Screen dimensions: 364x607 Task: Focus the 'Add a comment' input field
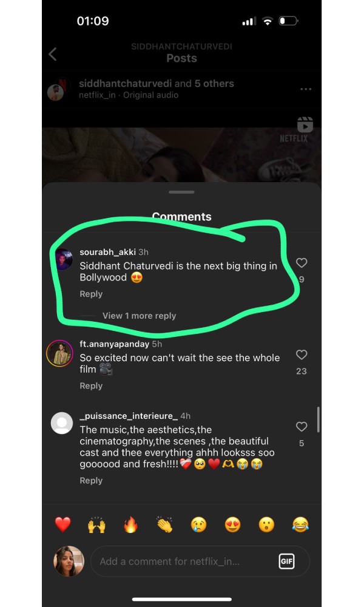click(x=182, y=561)
